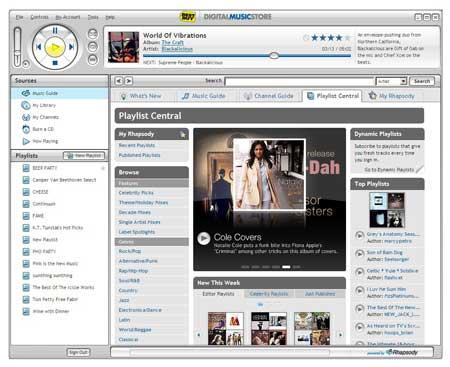The height and width of the screenshot is (367, 450).
Task: Click the My Rhapsody panel header icon
Action: tap(182, 134)
